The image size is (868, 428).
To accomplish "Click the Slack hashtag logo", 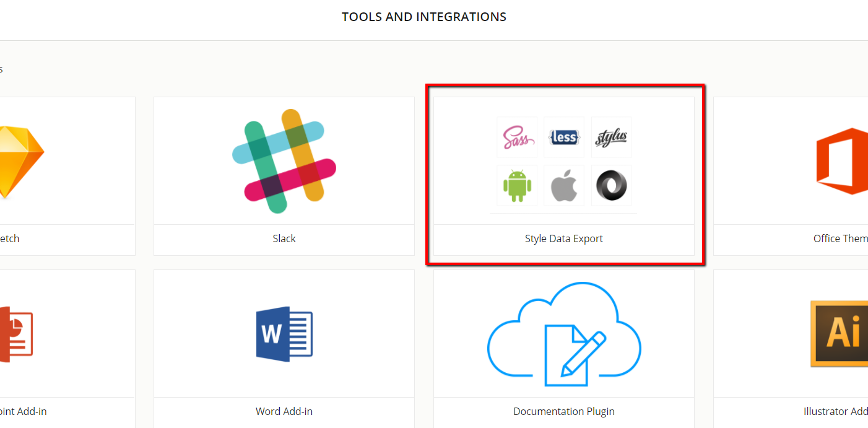I will click(284, 161).
